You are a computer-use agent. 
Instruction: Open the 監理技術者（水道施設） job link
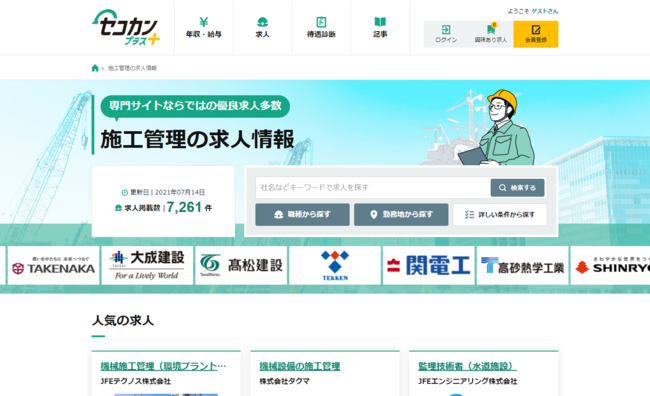click(468, 366)
